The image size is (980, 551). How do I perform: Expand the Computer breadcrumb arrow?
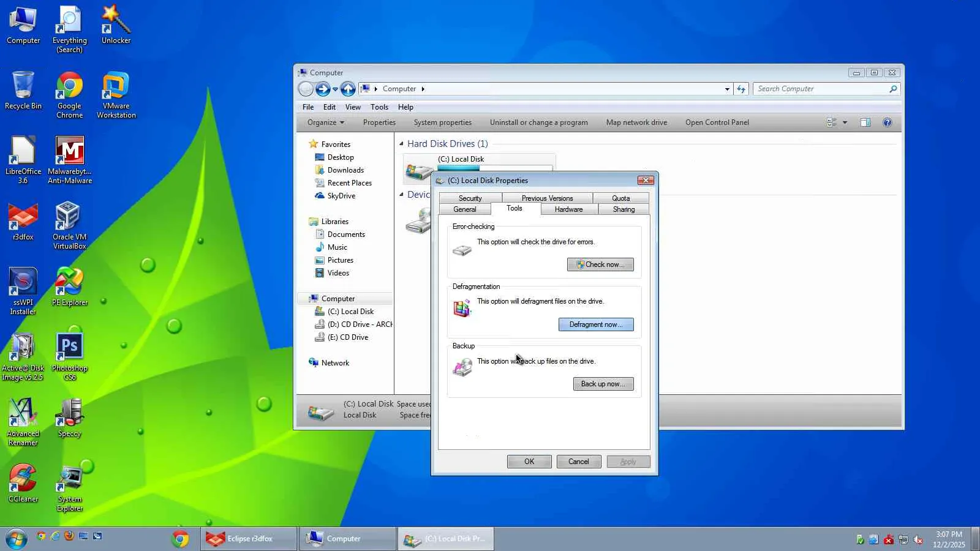pos(423,89)
